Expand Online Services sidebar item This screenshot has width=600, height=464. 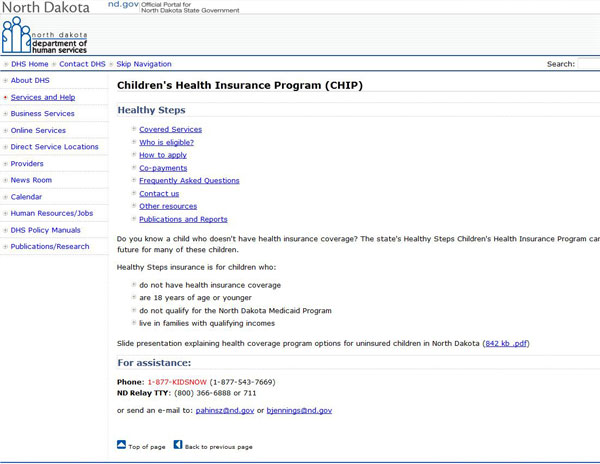click(38, 130)
